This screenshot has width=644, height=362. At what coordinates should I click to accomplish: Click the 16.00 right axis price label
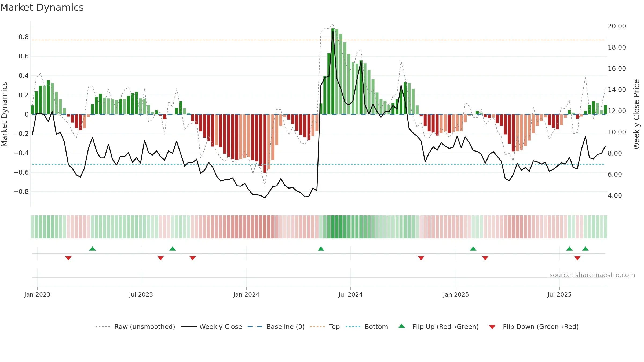click(x=617, y=69)
